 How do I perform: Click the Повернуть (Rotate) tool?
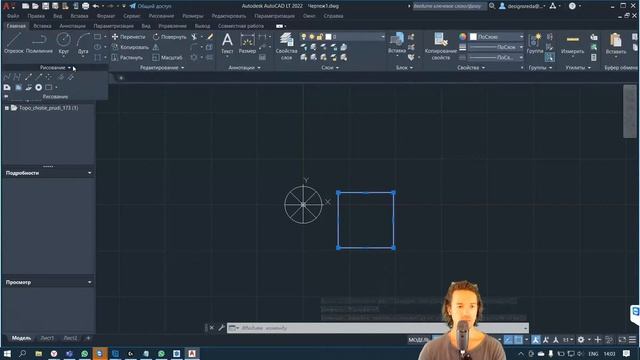click(169, 37)
